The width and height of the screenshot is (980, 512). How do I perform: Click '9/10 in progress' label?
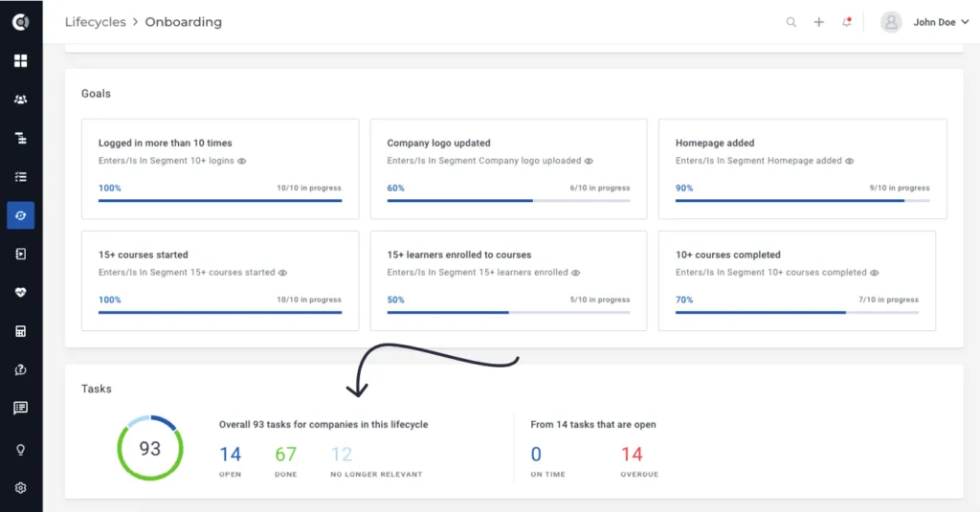coord(900,189)
